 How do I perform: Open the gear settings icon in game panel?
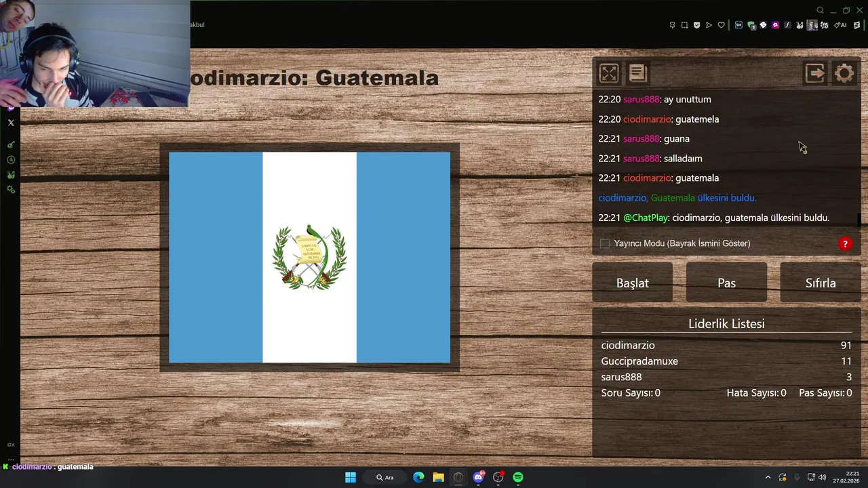(844, 73)
